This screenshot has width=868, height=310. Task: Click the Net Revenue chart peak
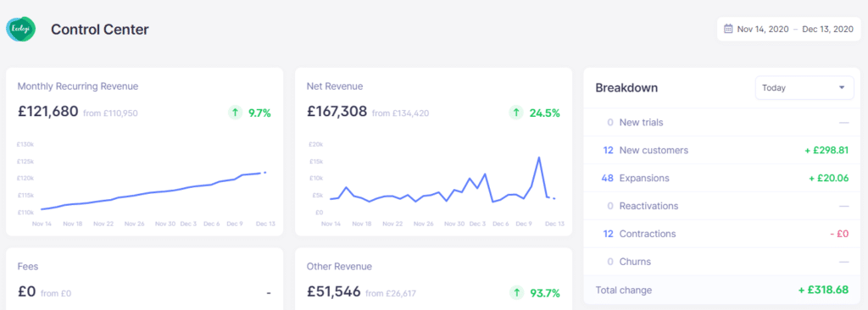538,158
